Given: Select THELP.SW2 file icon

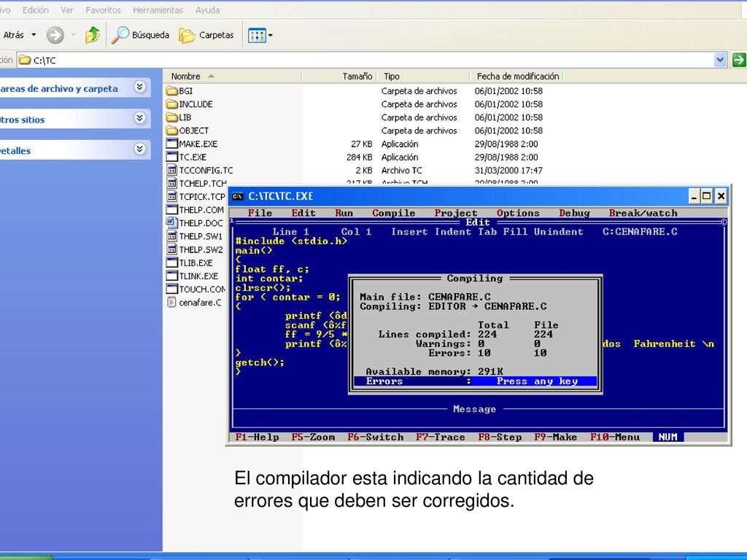Looking at the screenshot, I should click(172, 249).
